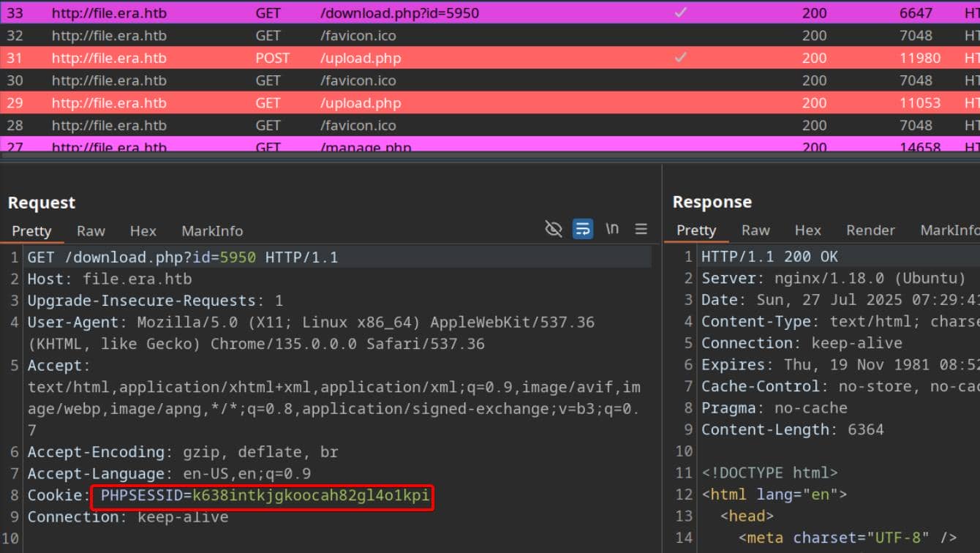Click /favicon.ico URL in row 32

click(358, 36)
